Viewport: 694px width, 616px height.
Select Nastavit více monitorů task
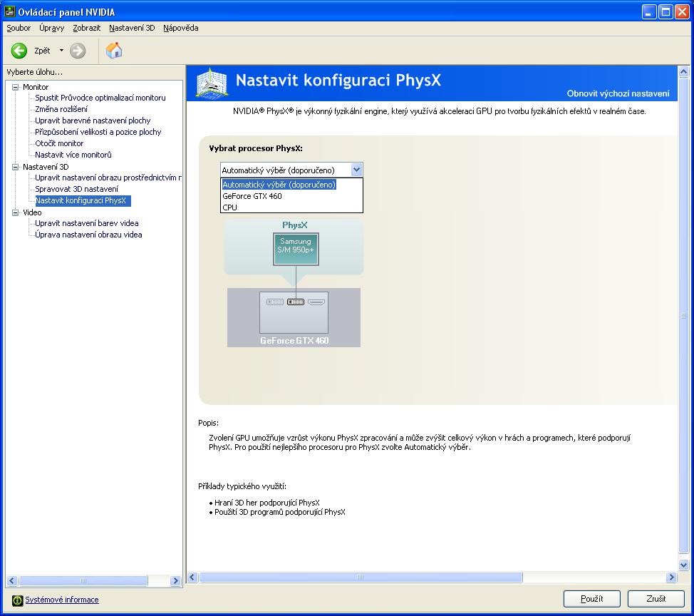coord(73,155)
